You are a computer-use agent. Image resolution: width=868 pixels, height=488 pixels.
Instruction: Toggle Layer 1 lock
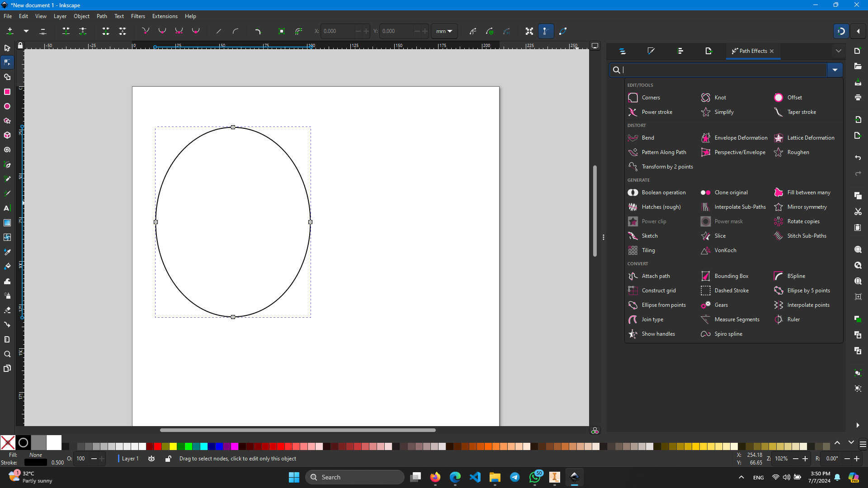168,459
